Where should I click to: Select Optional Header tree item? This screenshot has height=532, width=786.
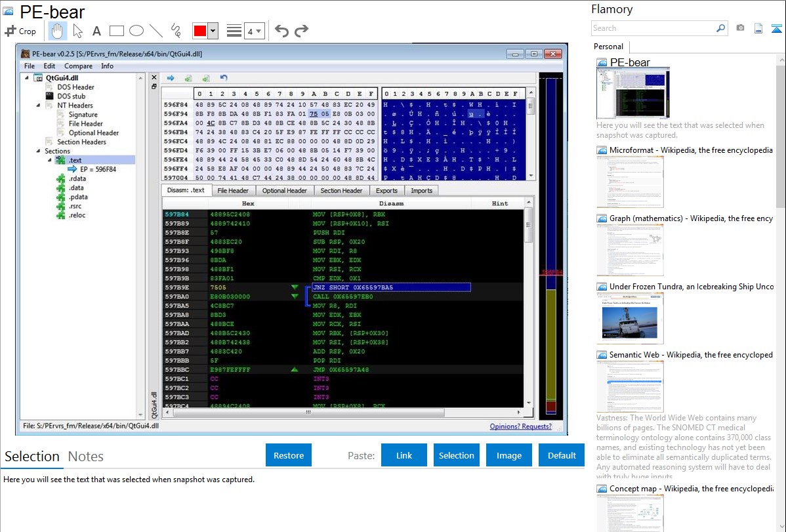(x=94, y=133)
